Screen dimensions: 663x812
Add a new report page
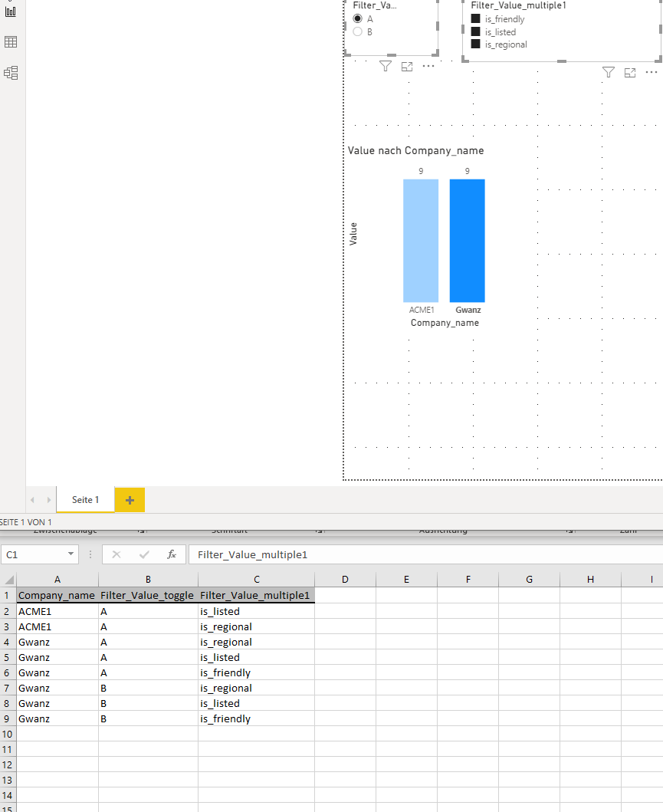click(130, 500)
